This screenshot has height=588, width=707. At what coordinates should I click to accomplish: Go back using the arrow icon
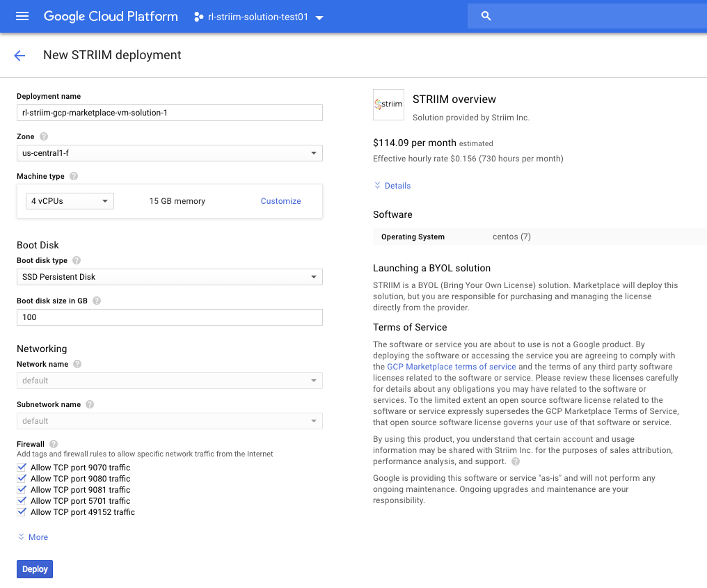coord(19,56)
